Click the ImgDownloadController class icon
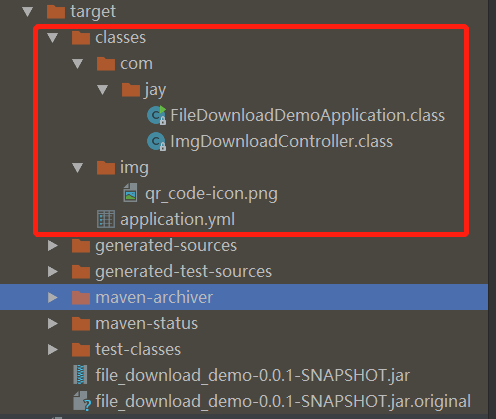The height and width of the screenshot is (419, 496). pyautogui.click(x=156, y=141)
